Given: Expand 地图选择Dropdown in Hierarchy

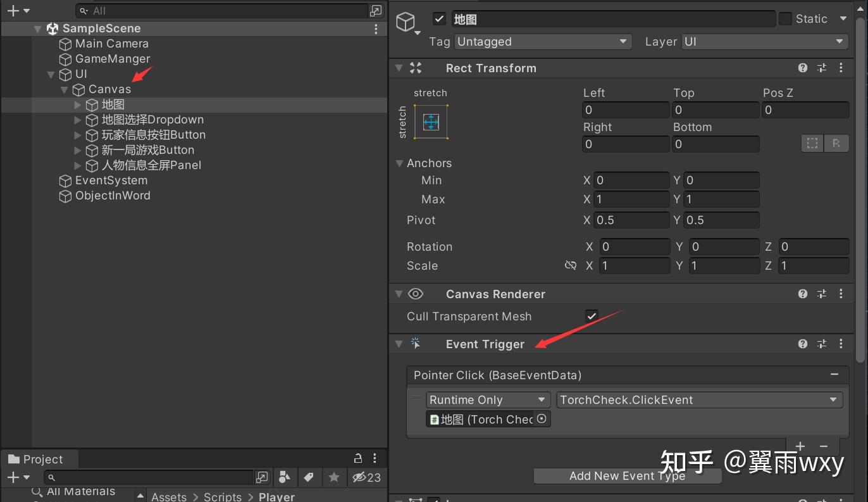Looking at the screenshot, I should click(x=78, y=120).
